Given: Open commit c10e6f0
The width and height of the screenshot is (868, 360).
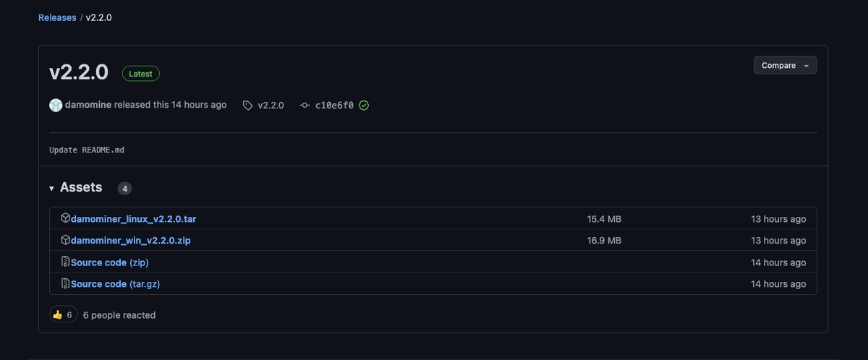Looking at the screenshot, I should pyautogui.click(x=334, y=106).
